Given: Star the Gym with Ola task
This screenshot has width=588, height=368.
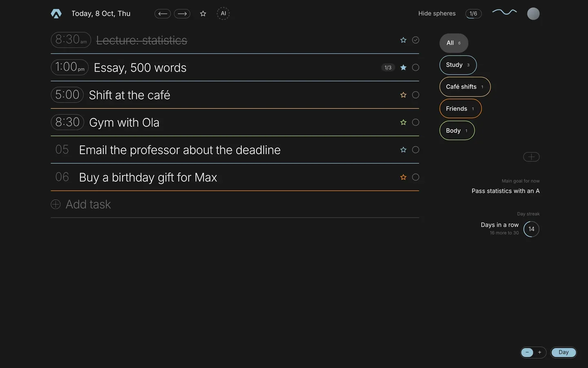Looking at the screenshot, I should coord(403,122).
